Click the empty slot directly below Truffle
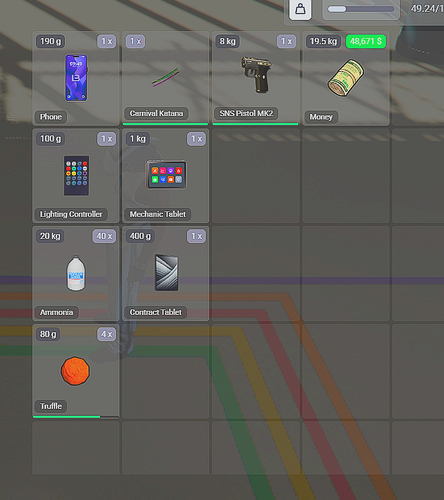Screen dimensions: 444x500 pos(76,448)
